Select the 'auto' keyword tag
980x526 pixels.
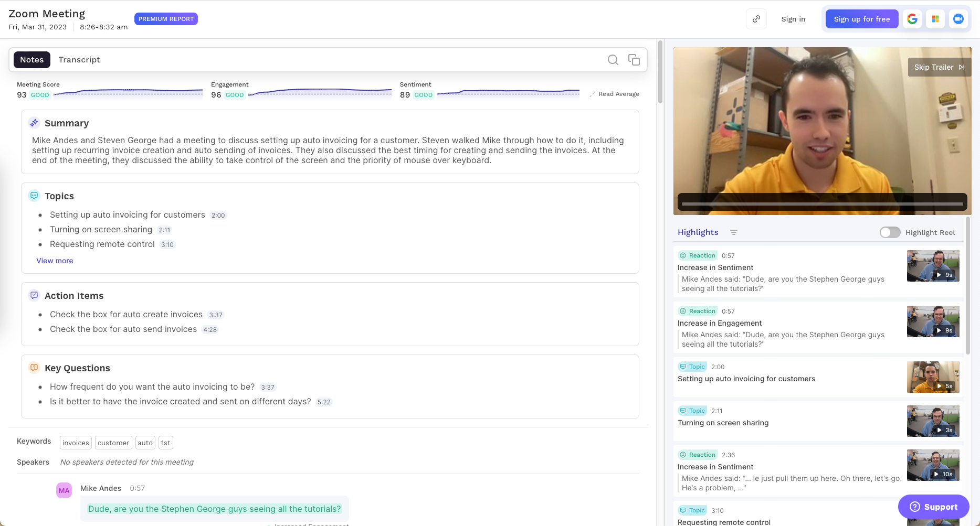click(145, 443)
